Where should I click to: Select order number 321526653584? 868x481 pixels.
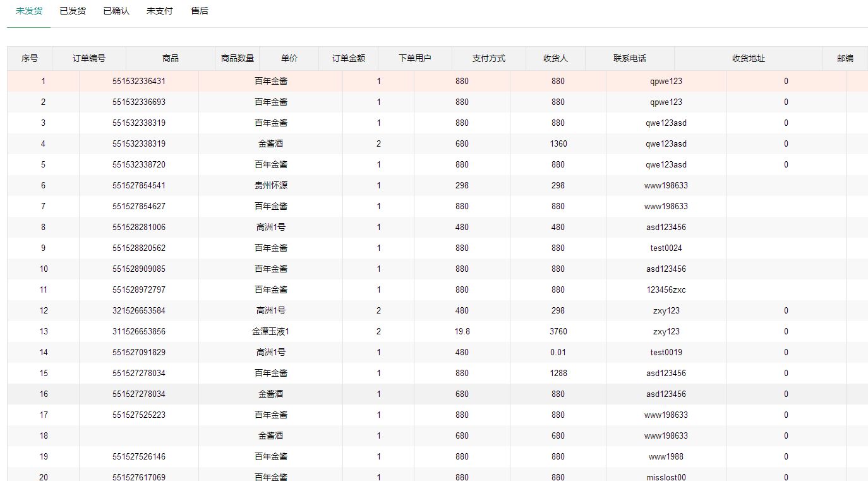click(x=139, y=311)
